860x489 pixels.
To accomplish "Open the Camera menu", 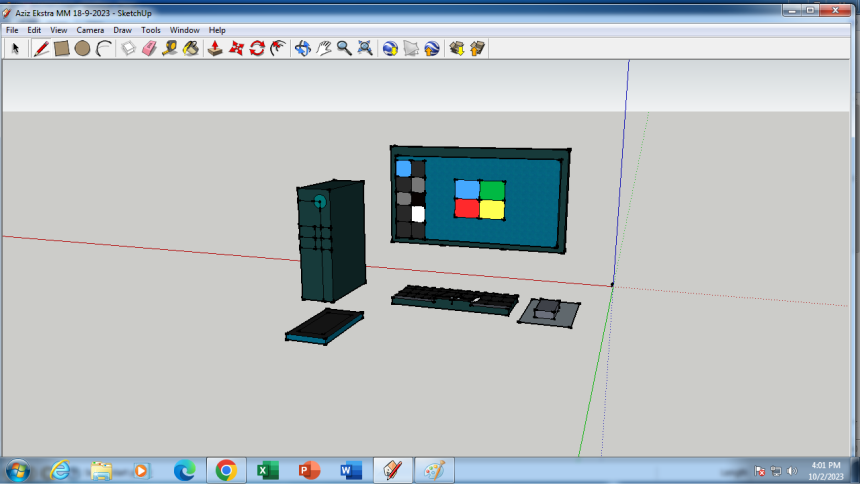I will (x=90, y=30).
